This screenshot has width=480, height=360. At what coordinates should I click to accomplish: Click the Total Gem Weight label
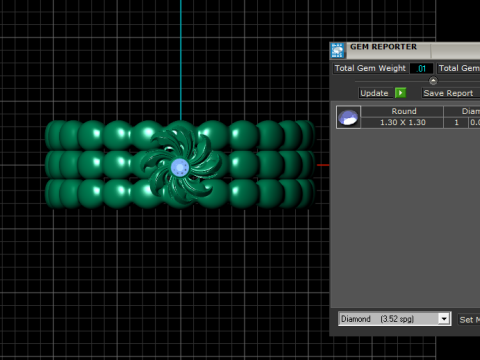pos(370,68)
